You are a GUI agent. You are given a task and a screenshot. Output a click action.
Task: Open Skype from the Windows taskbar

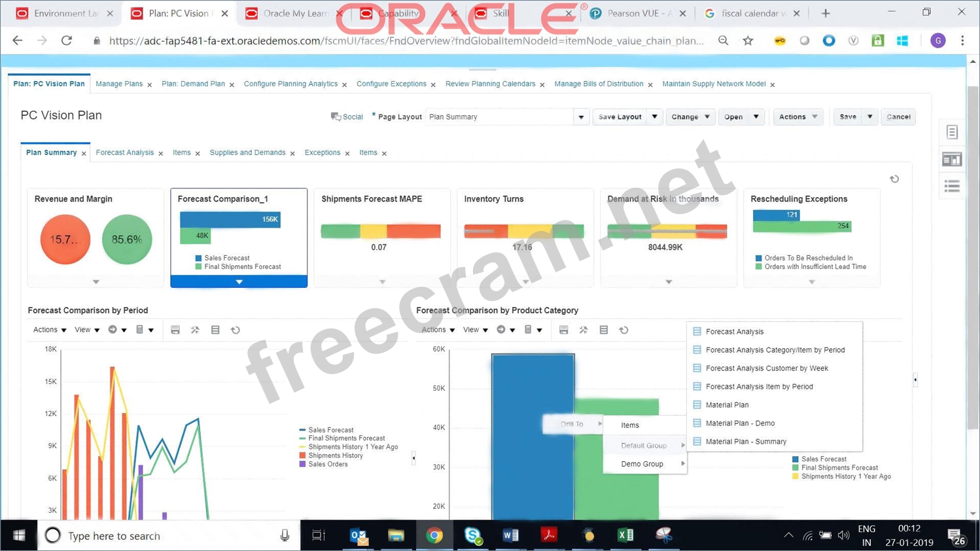pos(473,535)
